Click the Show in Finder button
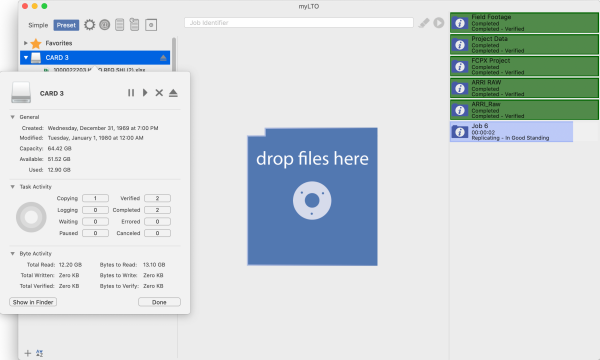The width and height of the screenshot is (600, 360). point(33,302)
